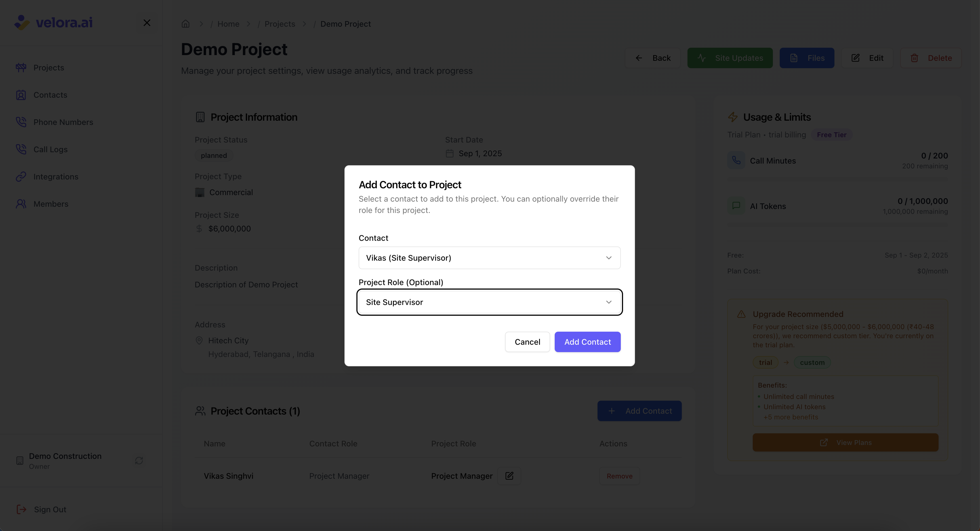Click the Upgrade Recommended warning icon
This screenshot has height=531, width=980.
[x=741, y=314]
